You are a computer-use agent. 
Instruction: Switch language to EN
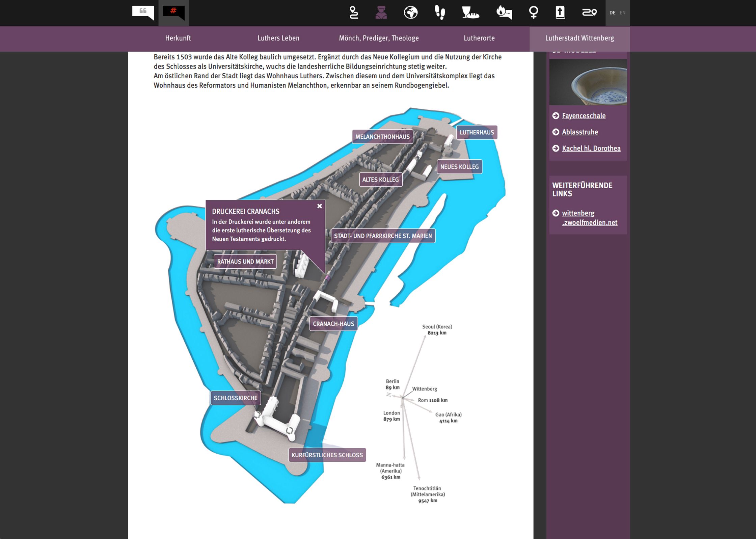point(623,13)
